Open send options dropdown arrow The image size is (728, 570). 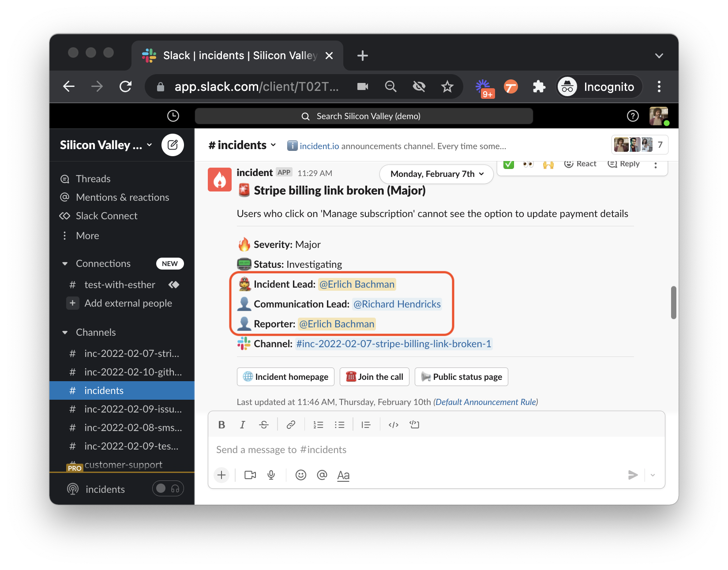coord(653,475)
